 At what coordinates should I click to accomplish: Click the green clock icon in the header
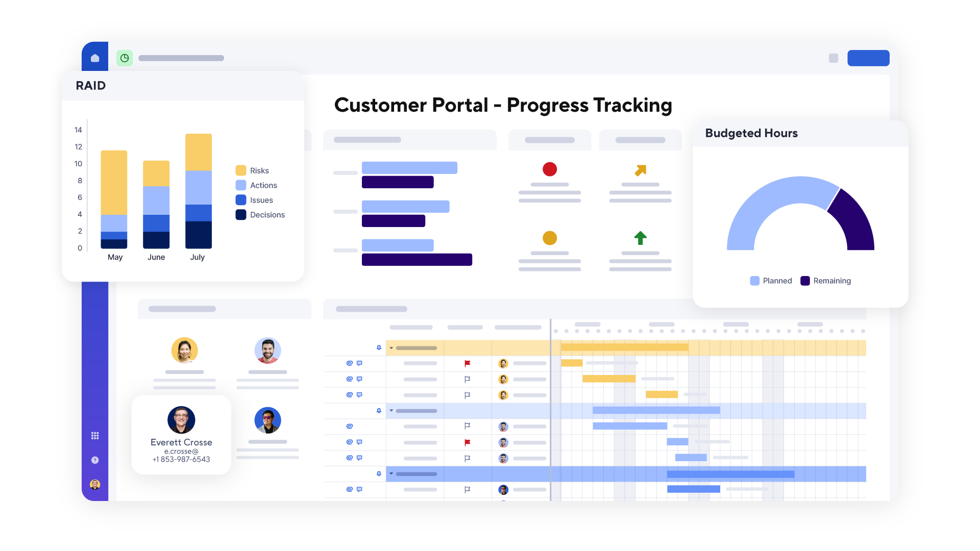[x=125, y=58]
